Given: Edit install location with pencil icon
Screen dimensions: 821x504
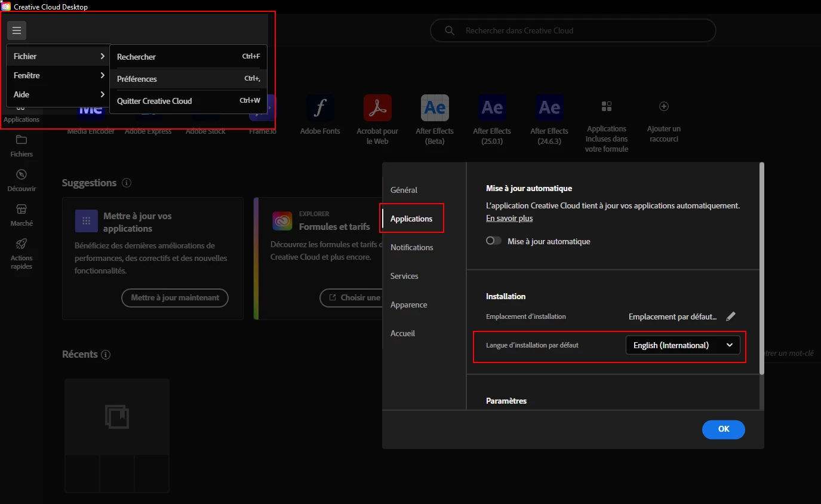Looking at the screenshot, I should coord(731,316).
